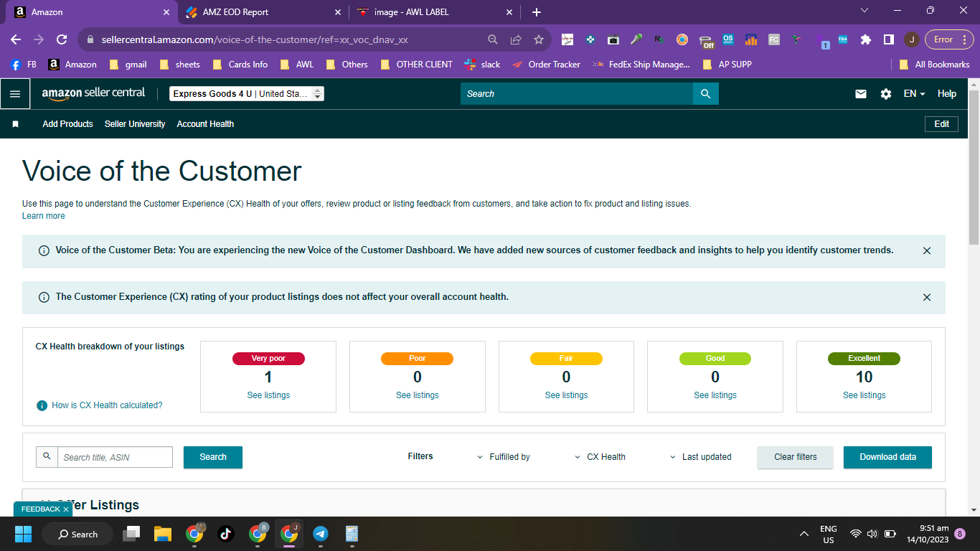This screenshot has height=551, width=980.
Task: Open Calculator from the taskbar
Action: point(352,534)
